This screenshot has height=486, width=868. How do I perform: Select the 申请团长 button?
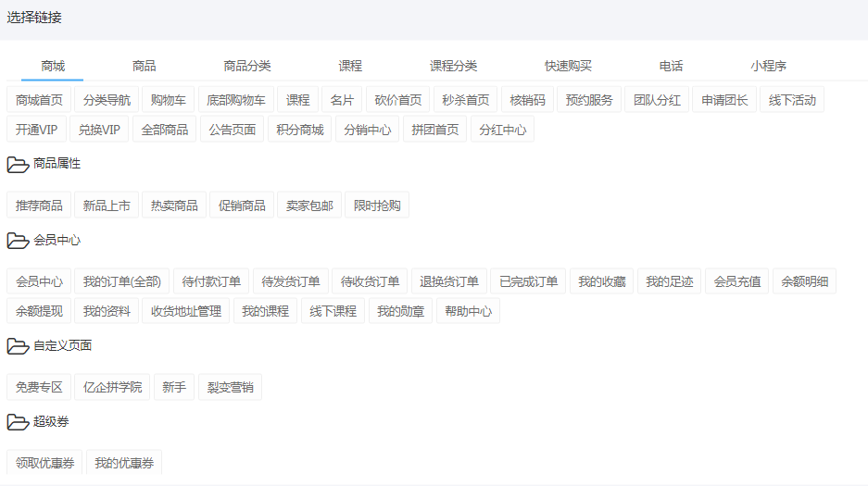[x=724, y=100]
